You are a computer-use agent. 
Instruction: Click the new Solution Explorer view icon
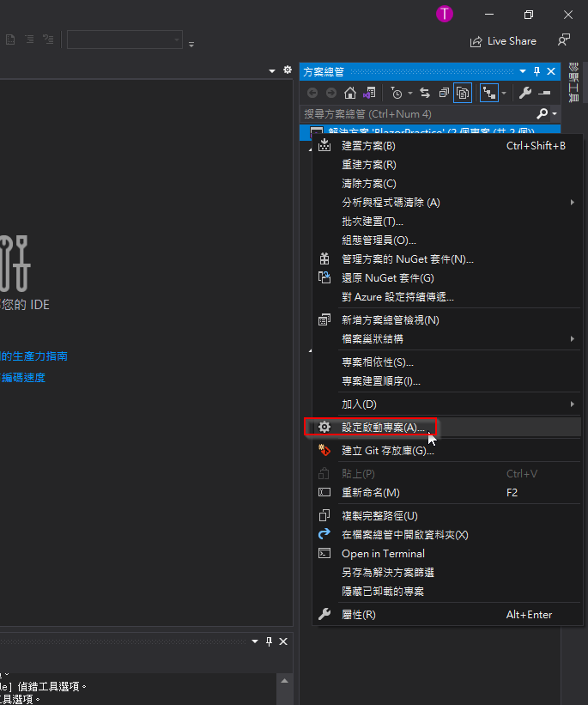pyautogui.click(x=324, y=319)
